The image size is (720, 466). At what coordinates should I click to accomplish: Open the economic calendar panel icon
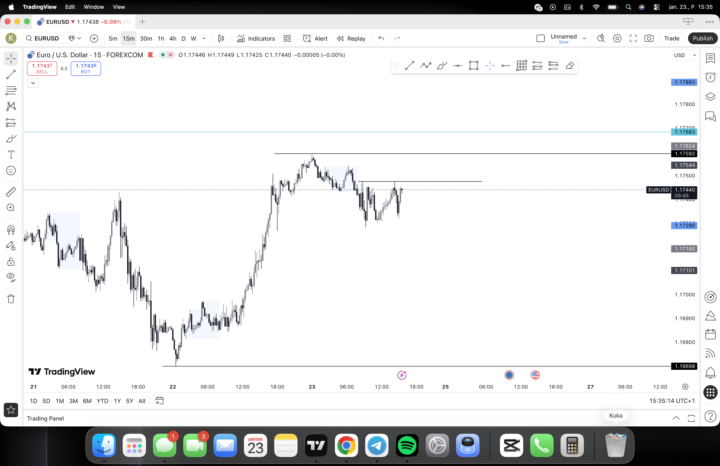click(710, 334)
